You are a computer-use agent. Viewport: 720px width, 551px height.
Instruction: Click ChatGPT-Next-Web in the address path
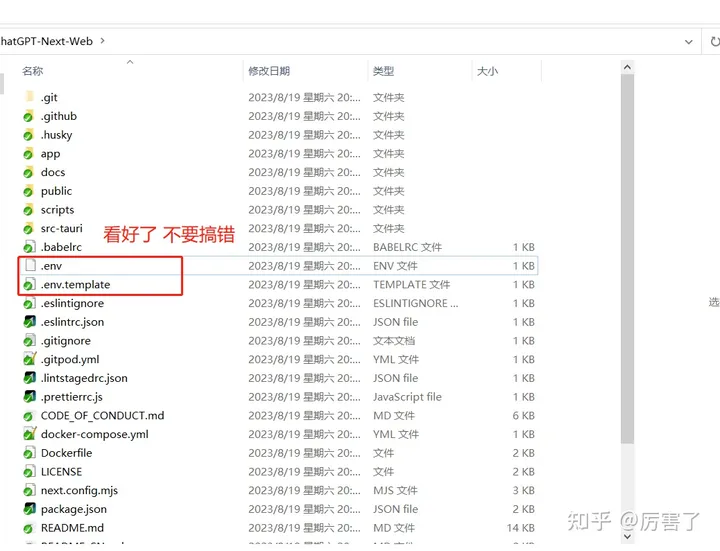click(46, 41)
